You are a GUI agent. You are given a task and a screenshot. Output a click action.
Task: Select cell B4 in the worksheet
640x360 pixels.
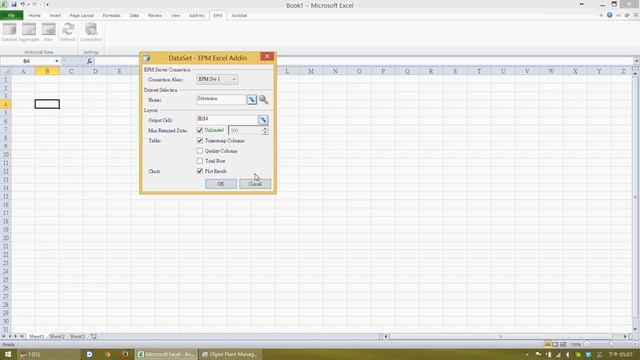click(x=47, y=104)
